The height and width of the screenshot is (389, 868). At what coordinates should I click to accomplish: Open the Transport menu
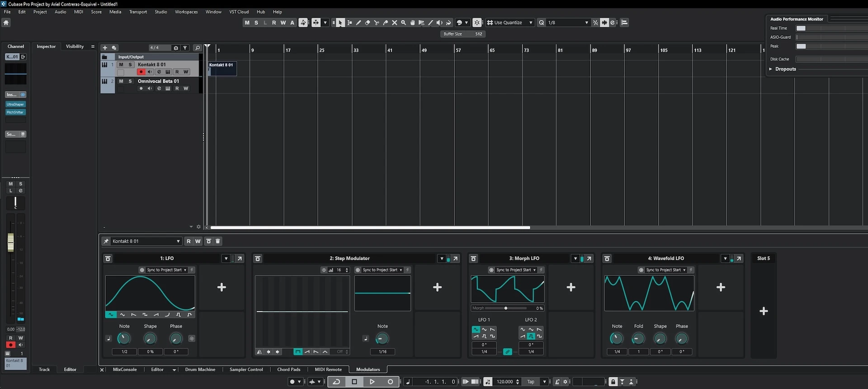coord(138,12)
